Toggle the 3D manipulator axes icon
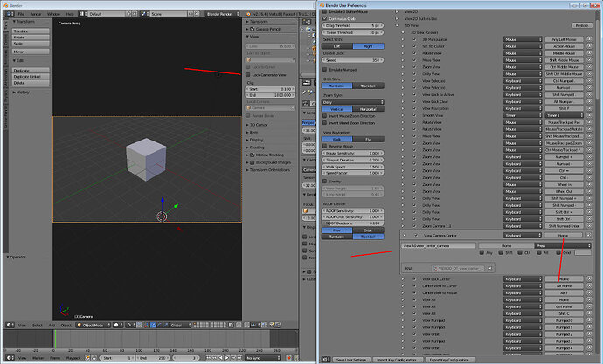 click(147, 326)
